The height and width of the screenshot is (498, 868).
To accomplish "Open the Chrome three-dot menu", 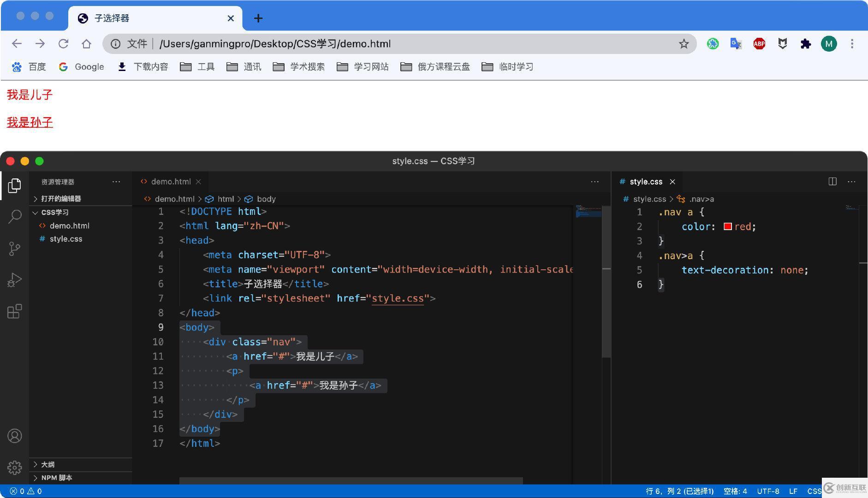I will [852, 44].
